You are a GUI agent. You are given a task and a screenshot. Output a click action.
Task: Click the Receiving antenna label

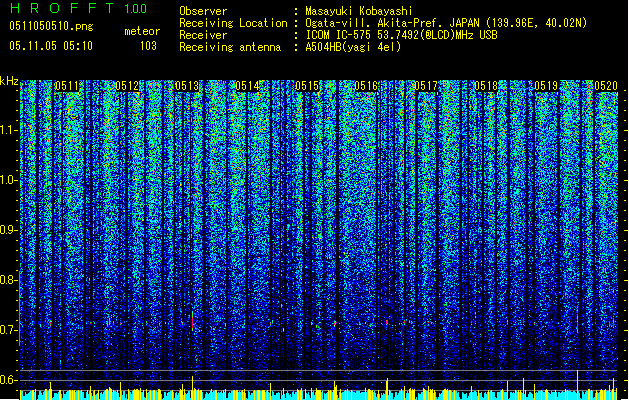coord(230,47)
